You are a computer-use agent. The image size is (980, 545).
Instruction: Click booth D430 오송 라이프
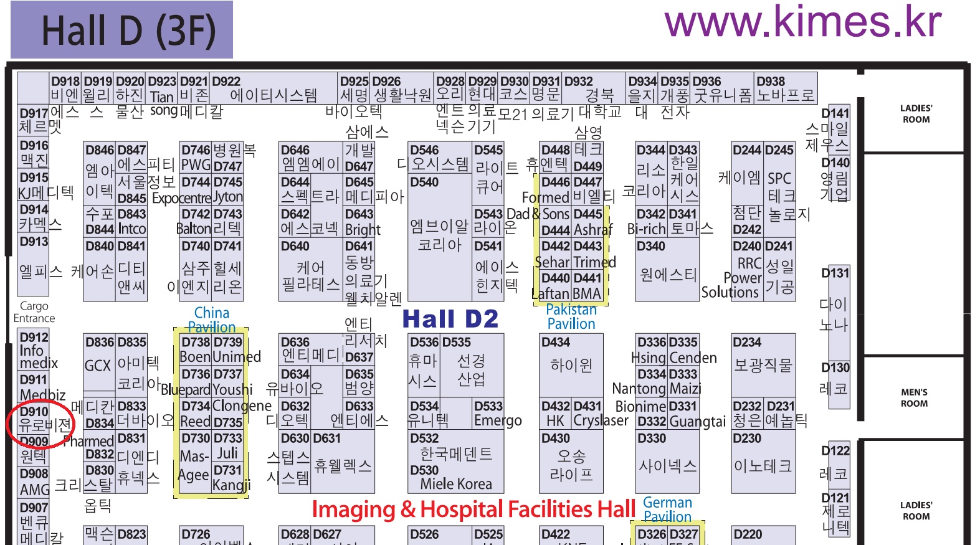point(571,462)
